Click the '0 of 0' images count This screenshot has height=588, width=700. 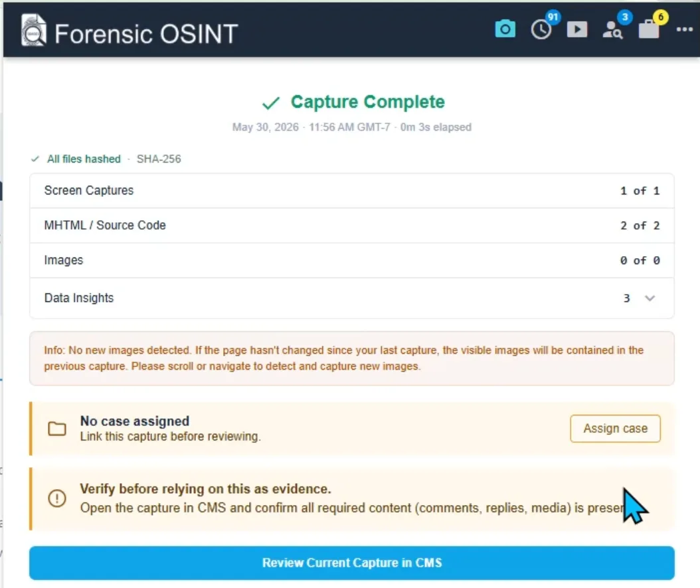point(640,260)
